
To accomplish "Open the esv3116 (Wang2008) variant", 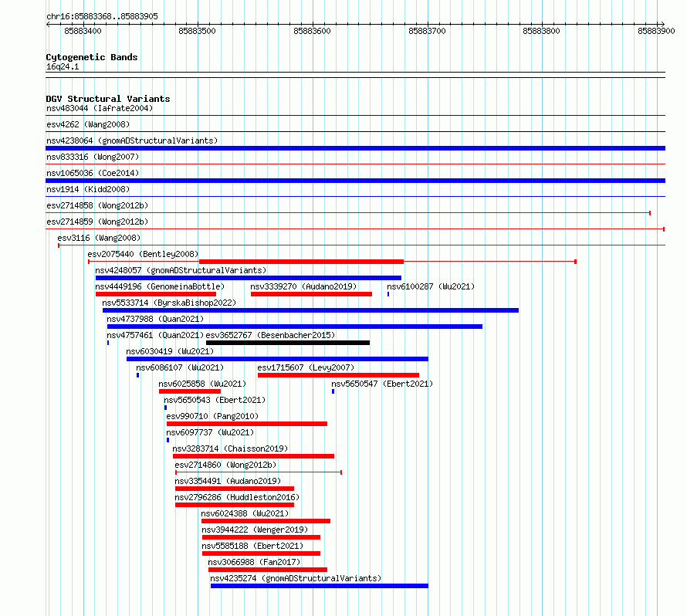I will 99,238.
